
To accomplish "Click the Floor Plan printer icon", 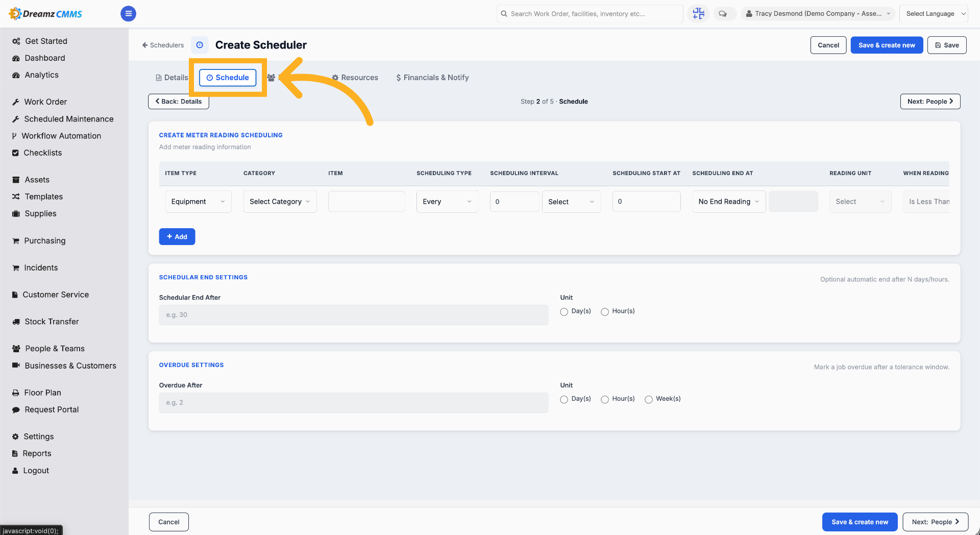I will point(16,393).
